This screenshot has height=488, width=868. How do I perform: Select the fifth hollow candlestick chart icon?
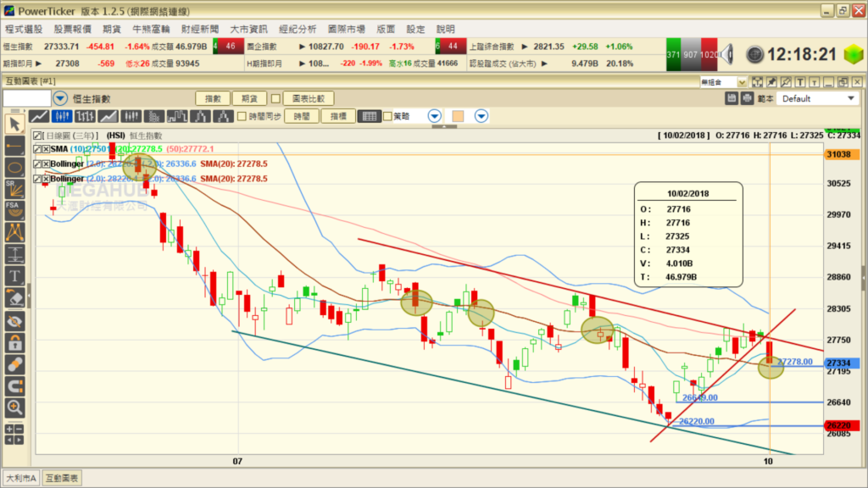131,116
